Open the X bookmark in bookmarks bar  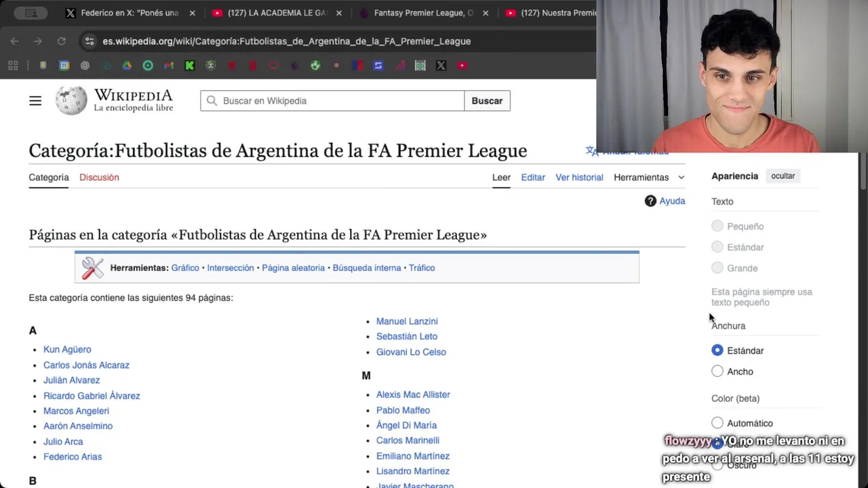[x=441, y=66]
